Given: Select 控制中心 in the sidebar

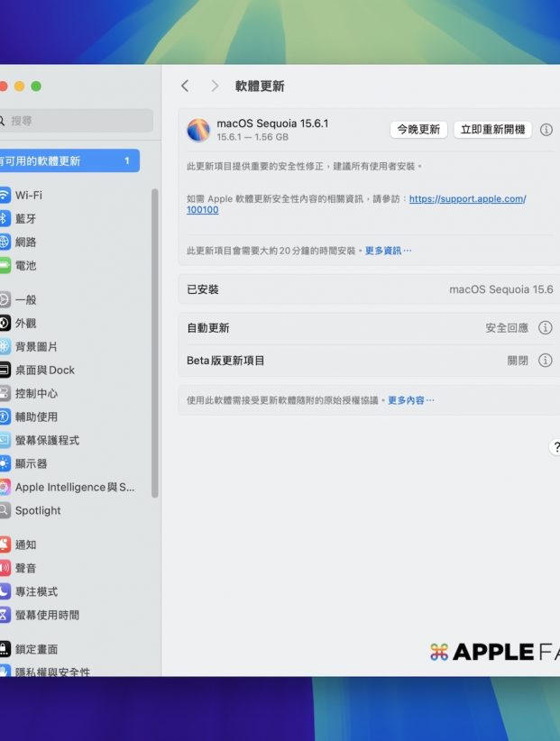Looking at the screenshot, I should tap(36, 393).
